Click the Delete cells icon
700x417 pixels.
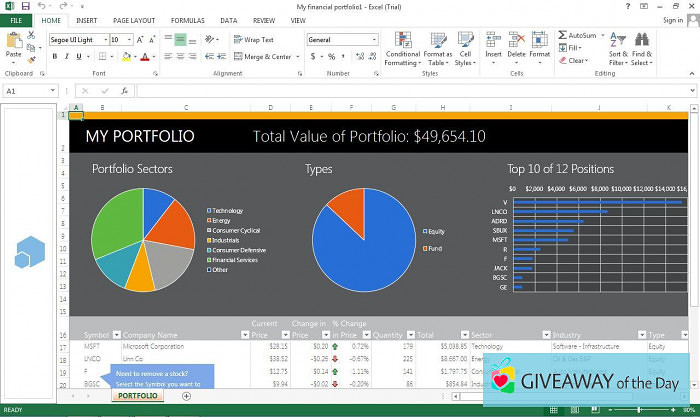coord(516,41)
